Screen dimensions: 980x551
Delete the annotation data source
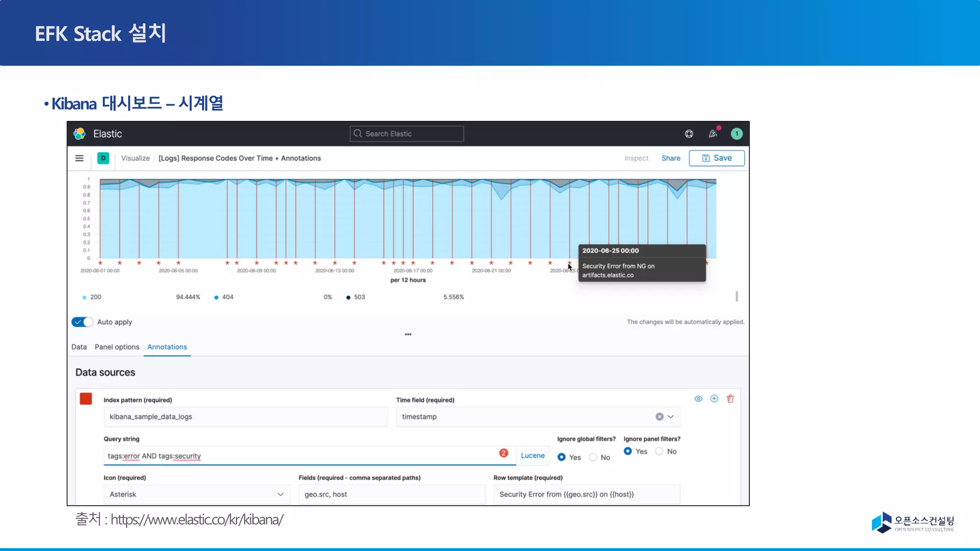(730, 399)
